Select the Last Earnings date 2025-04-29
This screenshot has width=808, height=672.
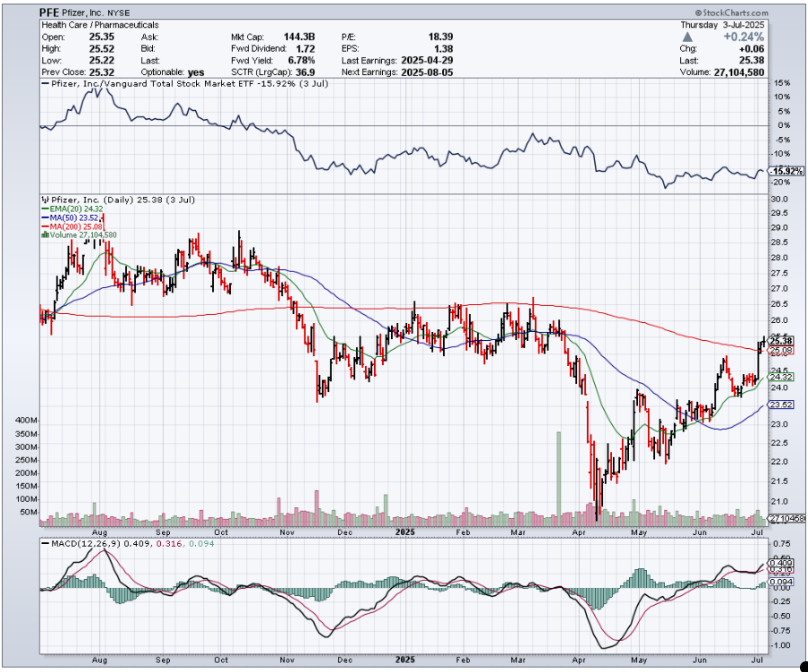pyautogui.click(x=427, y=61)
